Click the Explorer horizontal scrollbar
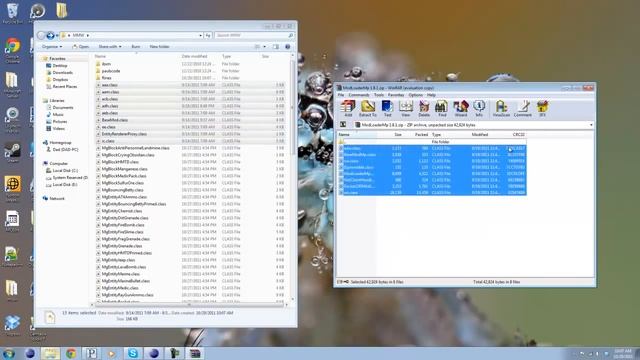The height and width of the screenshot is (360, 640). click(x=189, y=304)
